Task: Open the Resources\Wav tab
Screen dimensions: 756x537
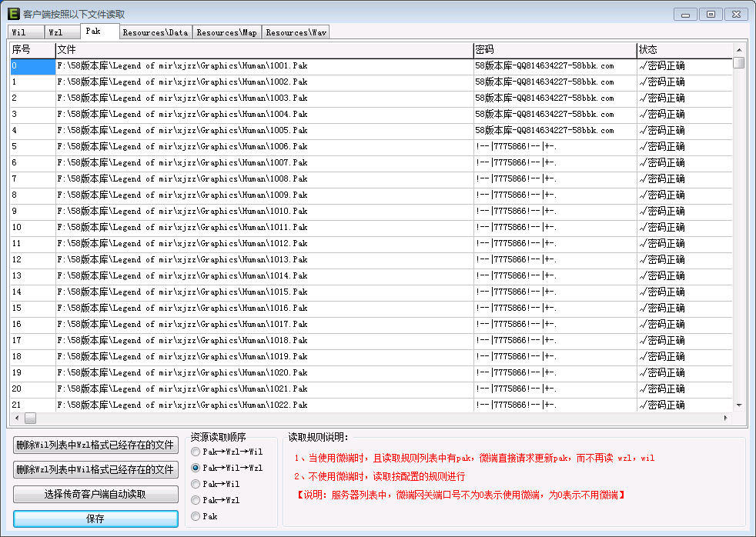Action: 296,32
